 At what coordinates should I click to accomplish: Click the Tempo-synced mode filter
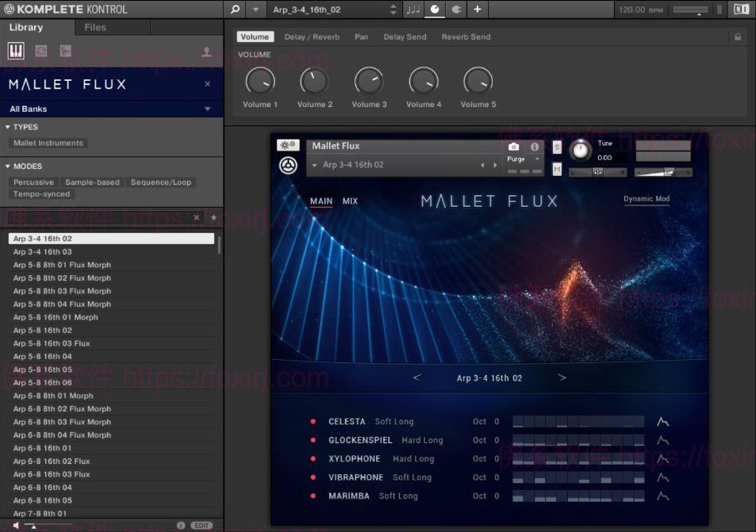[40, 193]
